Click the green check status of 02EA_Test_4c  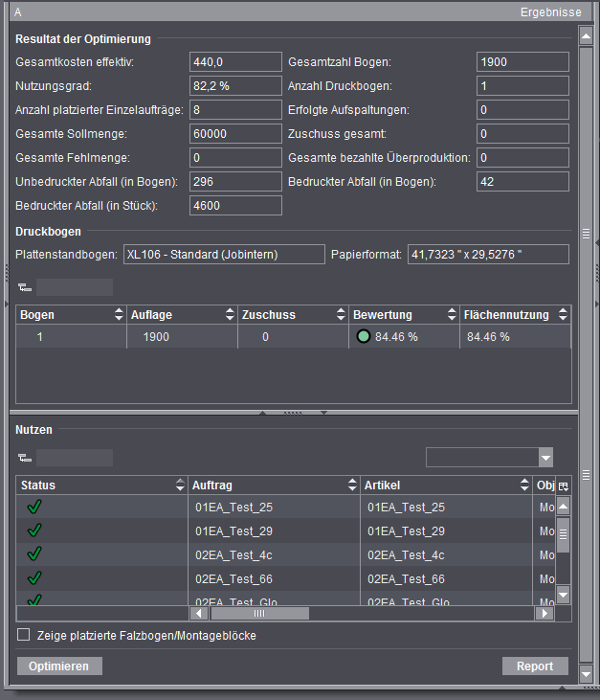coord(34,554)
